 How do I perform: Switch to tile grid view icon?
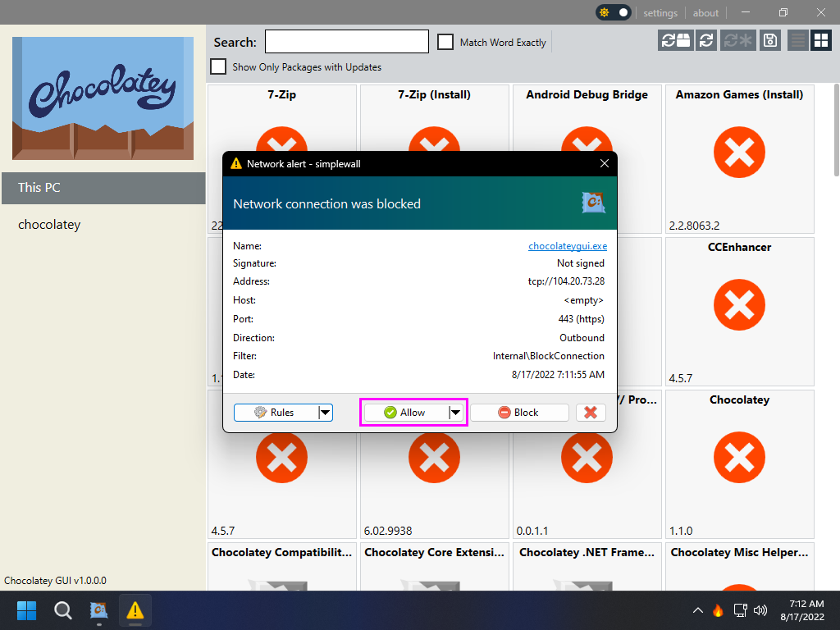820,40
